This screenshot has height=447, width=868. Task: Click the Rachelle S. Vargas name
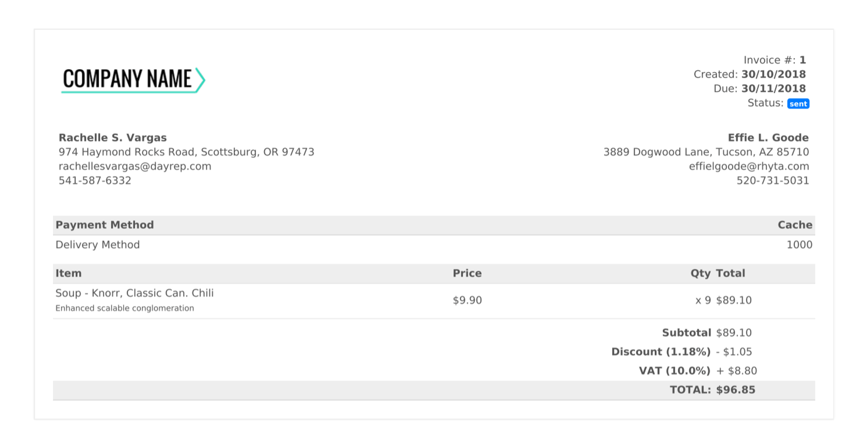(x=113, y=138)
